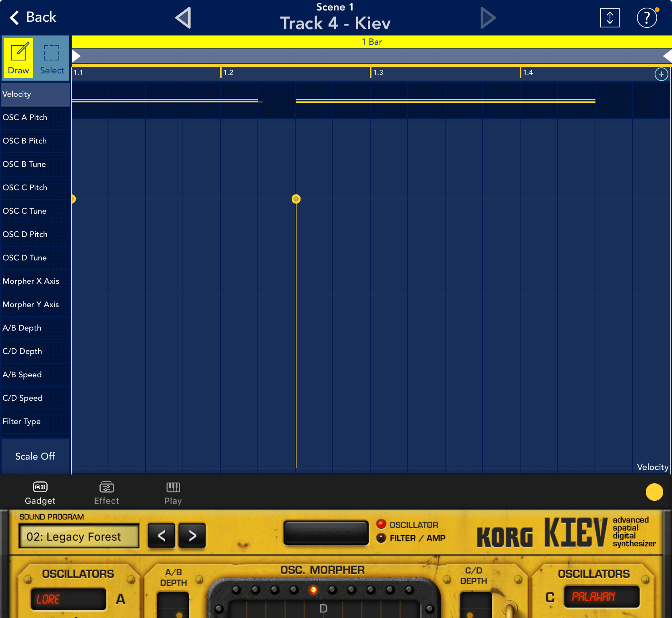Choose the C/D Depth parameter
The height and width of the screenshot is (618, 672).
(x=35, y=352)
